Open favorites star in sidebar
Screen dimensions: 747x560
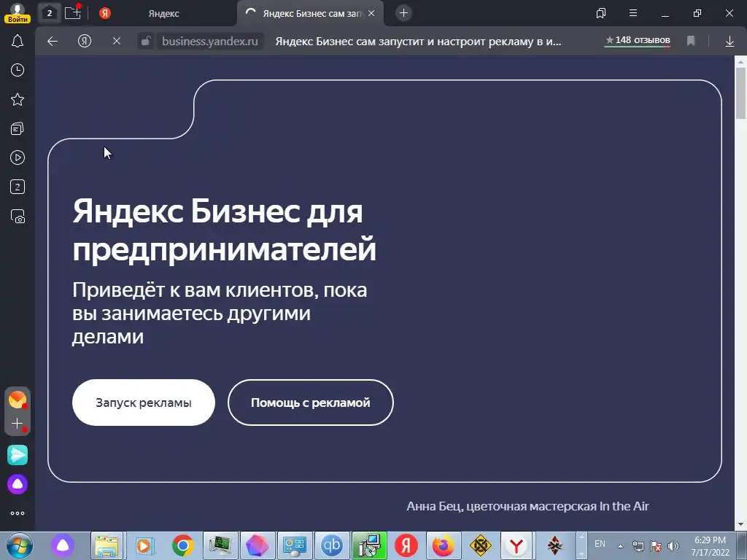18,99
